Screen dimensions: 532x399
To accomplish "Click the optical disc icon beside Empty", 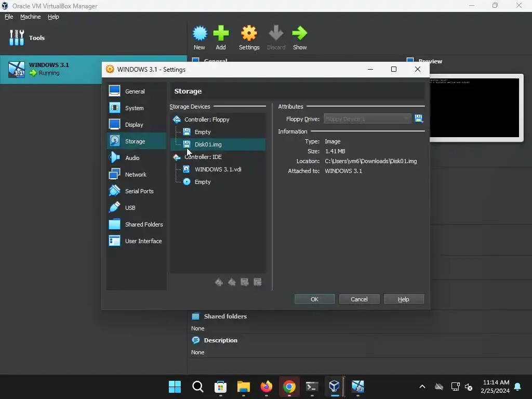I will coord(187,182).
